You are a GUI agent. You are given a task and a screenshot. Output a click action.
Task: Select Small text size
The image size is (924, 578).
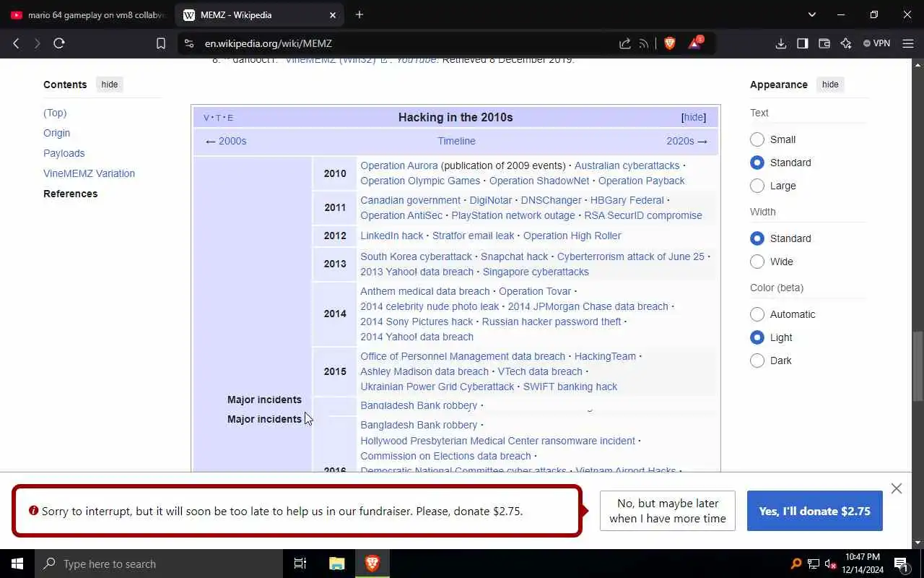[757, 139]
